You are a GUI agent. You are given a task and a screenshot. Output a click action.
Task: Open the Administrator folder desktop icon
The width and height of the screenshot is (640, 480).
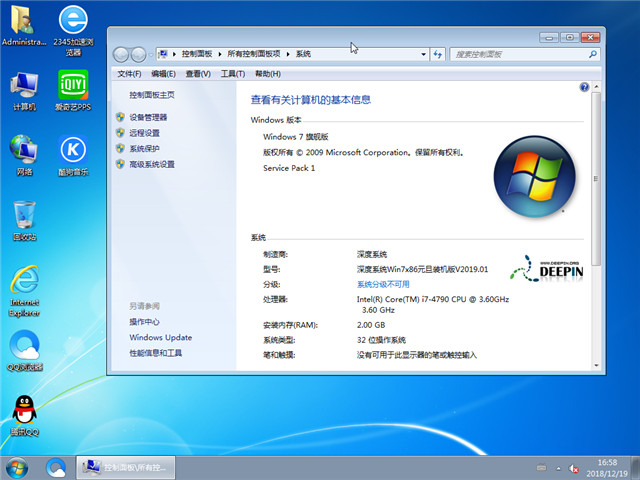pos(23,24)
